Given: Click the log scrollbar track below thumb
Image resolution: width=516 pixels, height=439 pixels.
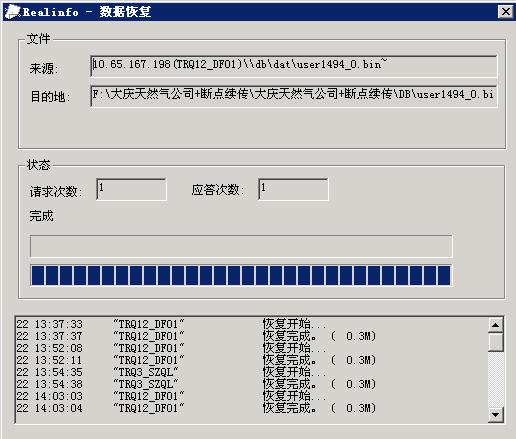Looking at the screenshot, I should tap(496, 380).
